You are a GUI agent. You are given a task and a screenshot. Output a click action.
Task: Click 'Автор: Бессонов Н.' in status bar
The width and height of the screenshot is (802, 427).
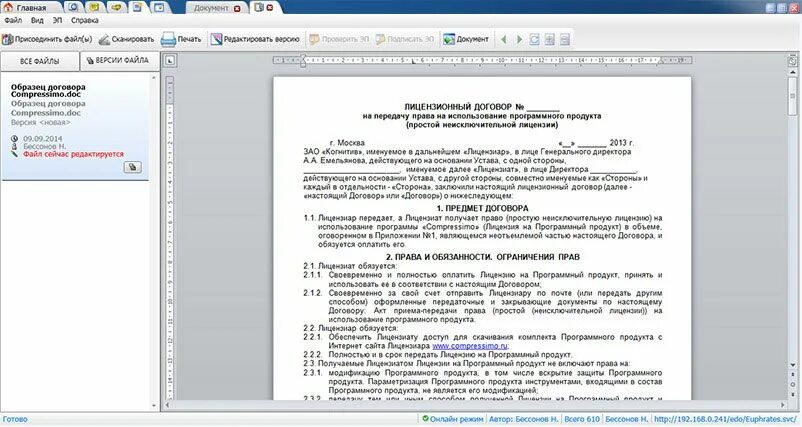tap(523, 419)
